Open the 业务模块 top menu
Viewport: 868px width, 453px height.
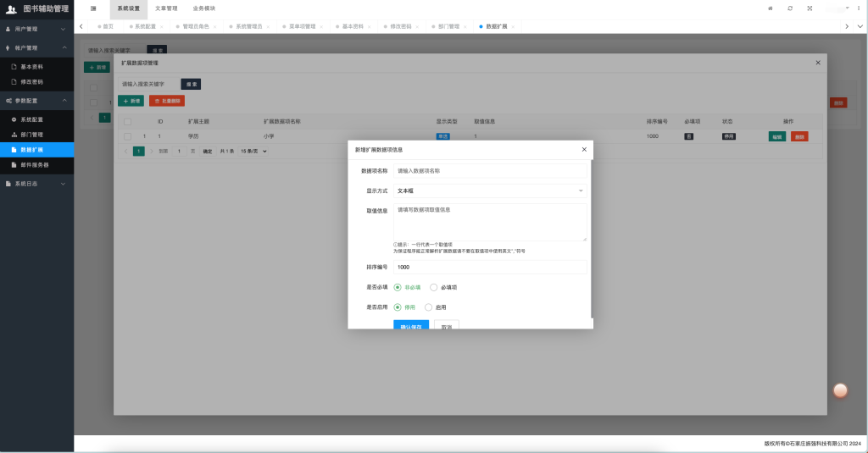[203, 8]
